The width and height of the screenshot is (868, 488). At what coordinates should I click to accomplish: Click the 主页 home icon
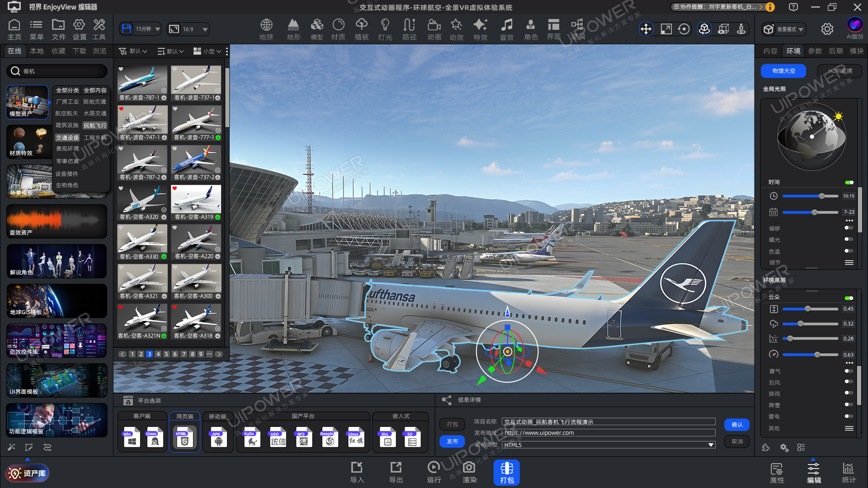point(14,30)
